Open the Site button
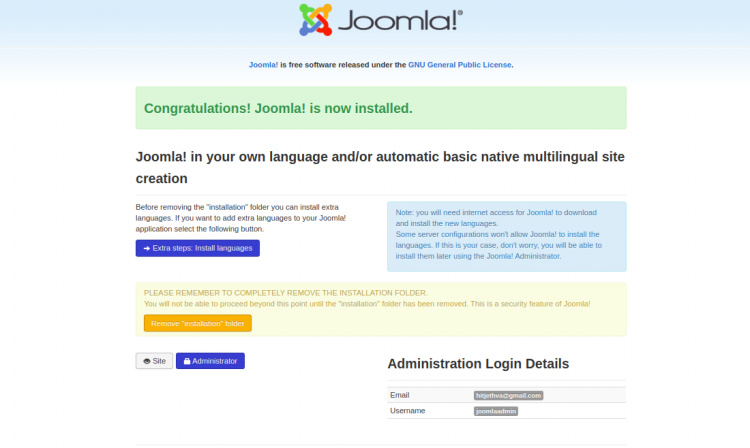Viewport: 750px width, 448px height. [154, 361]
